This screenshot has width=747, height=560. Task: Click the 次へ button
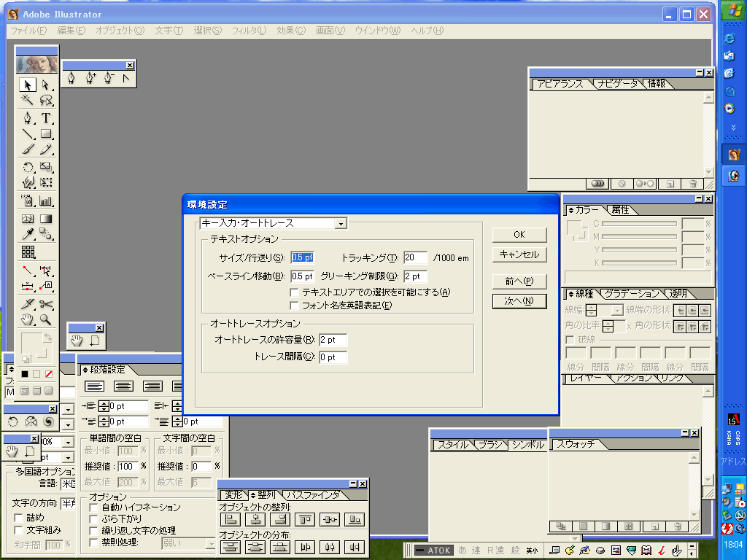(519, 301)
